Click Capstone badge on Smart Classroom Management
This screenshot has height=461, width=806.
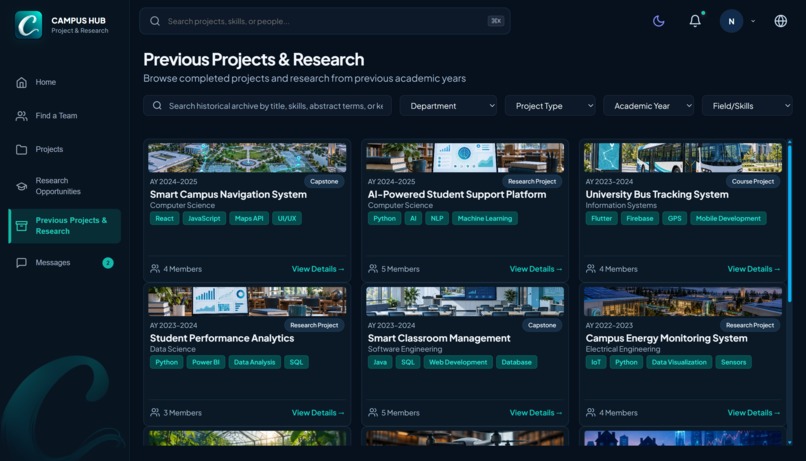click(542, 325)
